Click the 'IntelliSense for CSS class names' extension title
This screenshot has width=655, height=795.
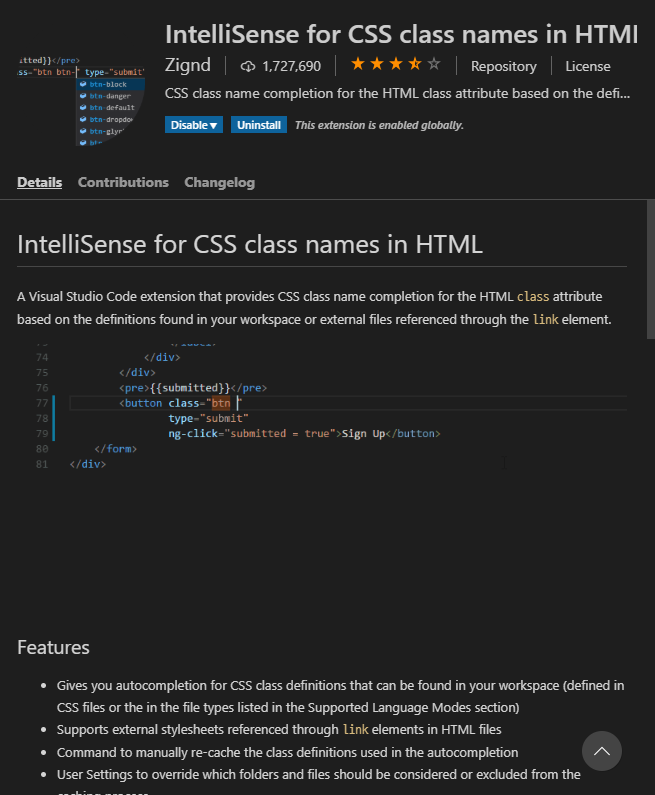click(x=402, y=34)
